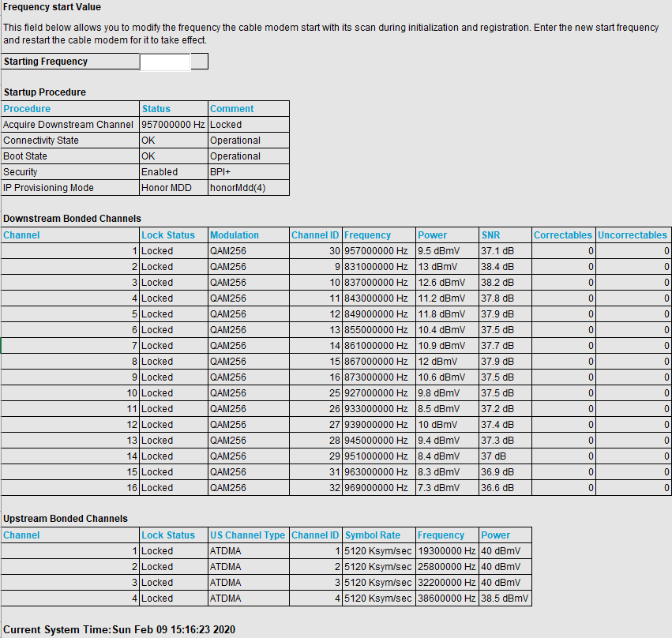Click the Modulation column header
This screenshot has height=638, width=672.
point(235,235)
